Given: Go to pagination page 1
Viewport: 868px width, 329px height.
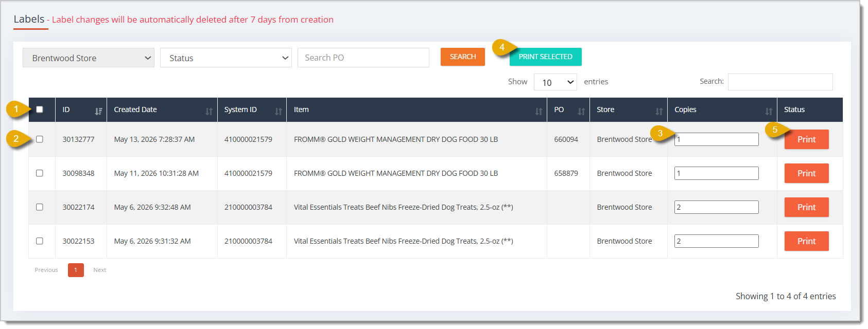Looking at the screenshot, I should tap(76, 270).
